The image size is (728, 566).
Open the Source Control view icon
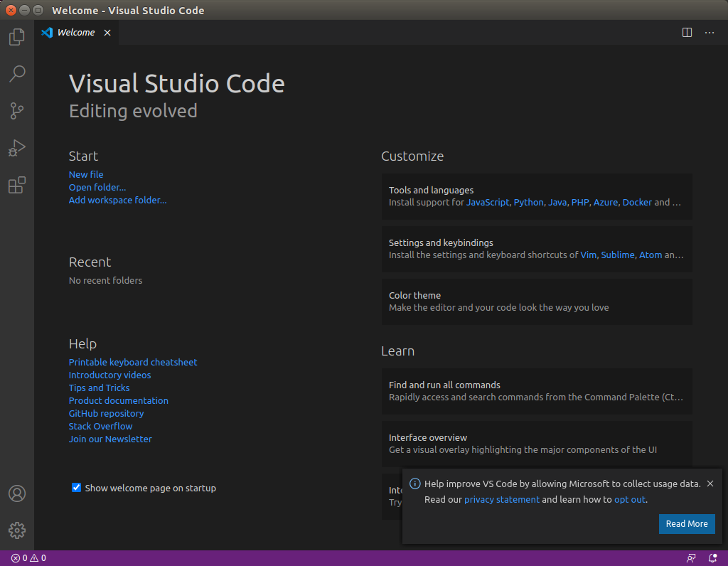(17, 110)
